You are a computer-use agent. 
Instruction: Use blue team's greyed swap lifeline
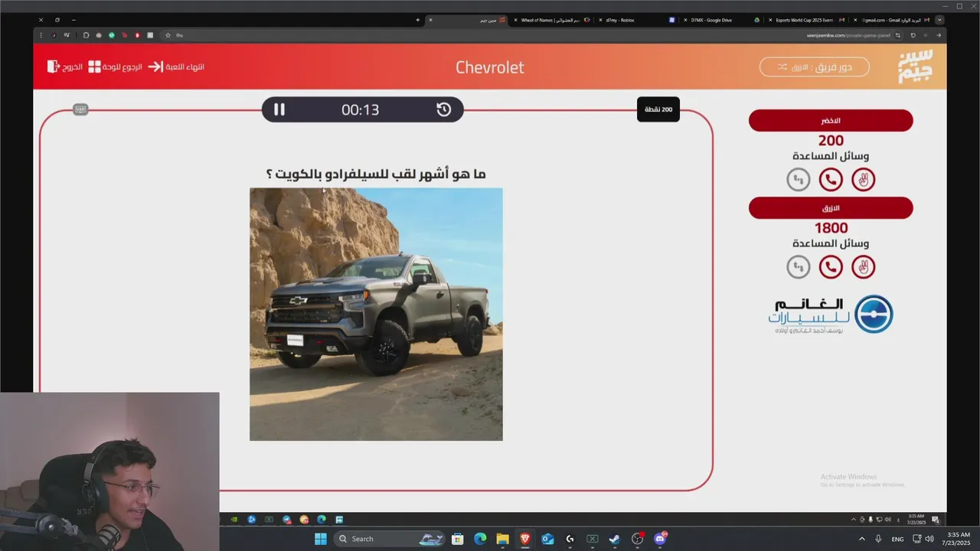799,266
